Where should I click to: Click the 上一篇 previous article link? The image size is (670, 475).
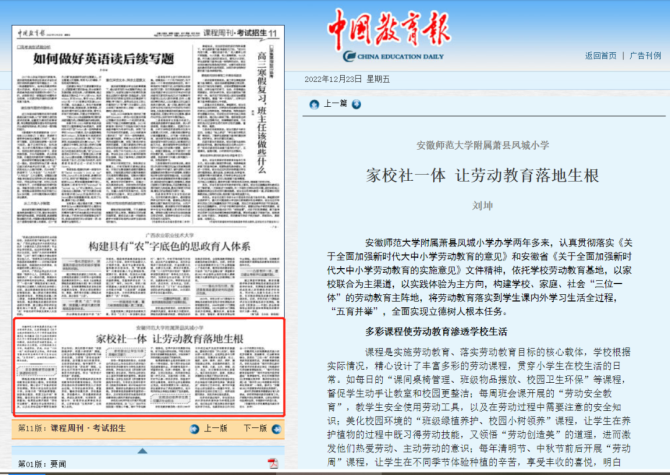(x=335, y=104)
